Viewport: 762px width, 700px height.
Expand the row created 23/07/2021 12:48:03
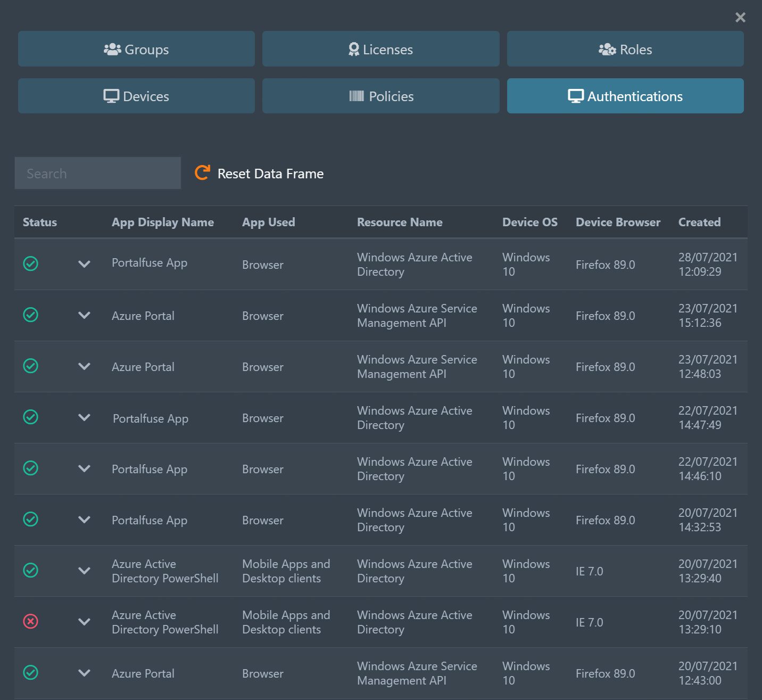[84, 366]
